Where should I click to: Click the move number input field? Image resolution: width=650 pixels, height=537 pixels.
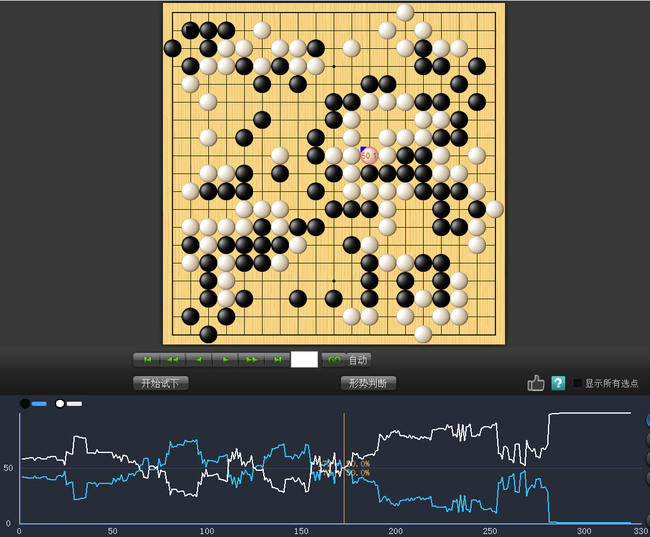304,360
